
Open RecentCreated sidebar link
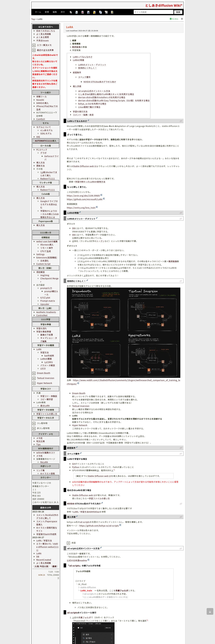click(44, 560)
